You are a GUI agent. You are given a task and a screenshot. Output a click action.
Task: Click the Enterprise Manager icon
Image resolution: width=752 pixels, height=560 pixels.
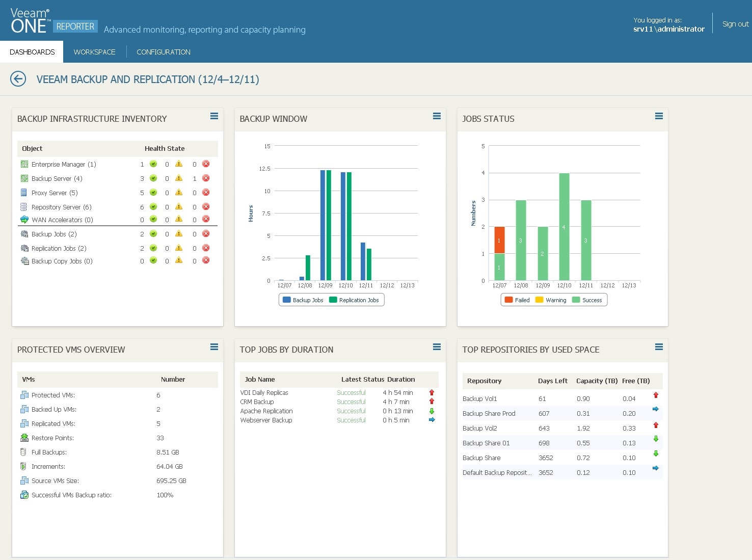point(24,164)
